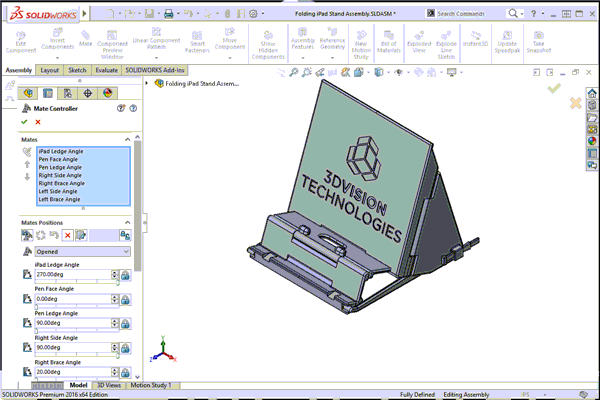600x400 pixels.
Task: Open the Appearances tab in the task pane
Action: [590, 140]
